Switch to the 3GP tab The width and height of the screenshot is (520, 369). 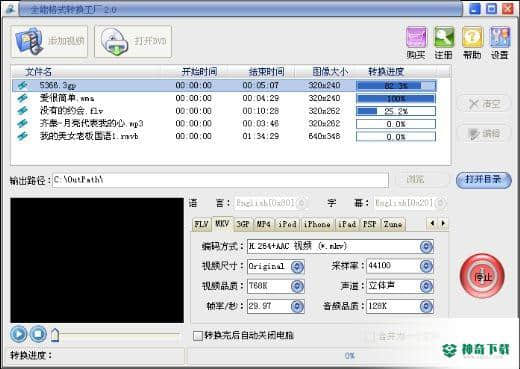point(243,224)
